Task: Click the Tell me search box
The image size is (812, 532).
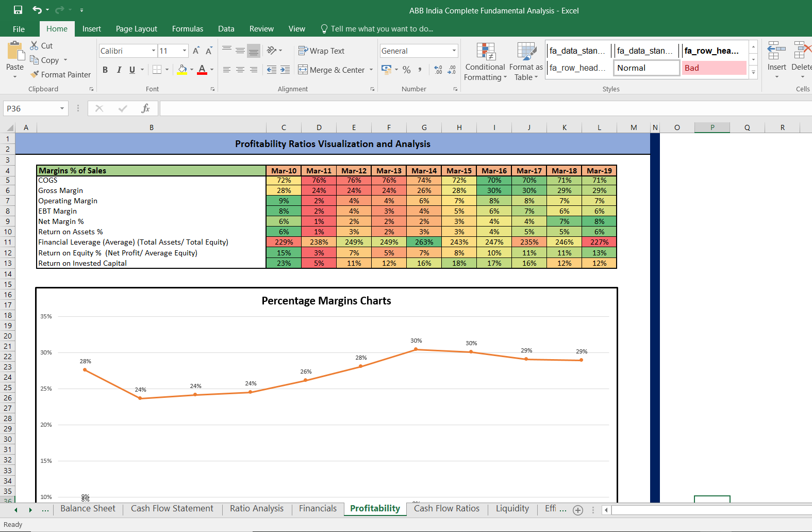Action: pos(382,29)
